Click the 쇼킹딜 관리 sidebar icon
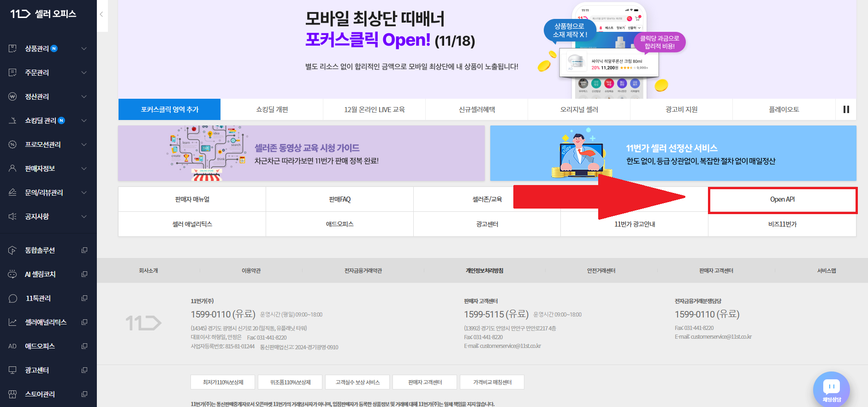 point(12,120)
